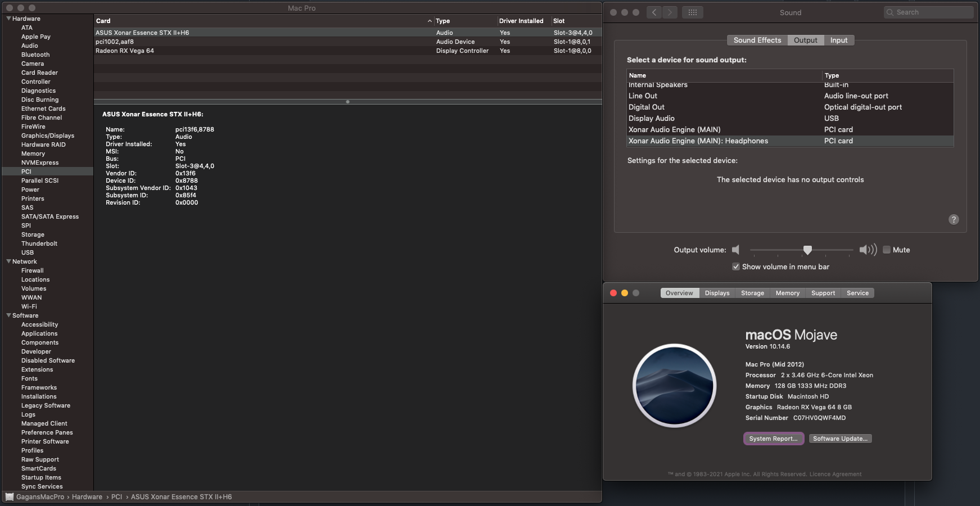Open the Overview tab in About This Mac
This screenshot has width=980, height=506.
pos(679,293)
